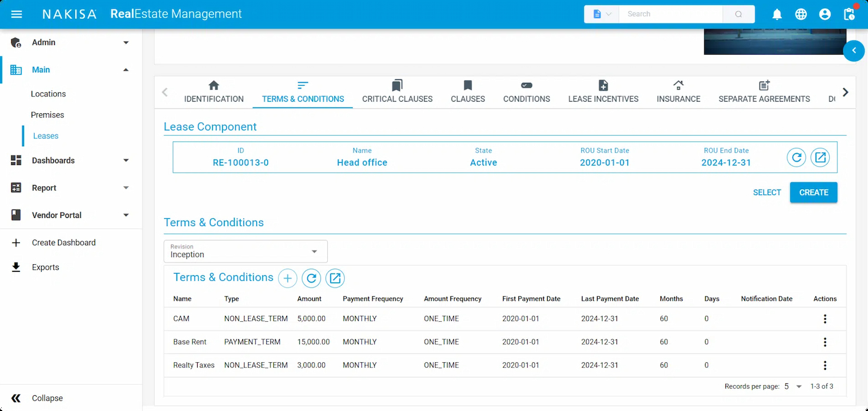Refresh the Terms & Conditions table
The height and width of the screenshot is (411, 868).
tap(311, 278)
